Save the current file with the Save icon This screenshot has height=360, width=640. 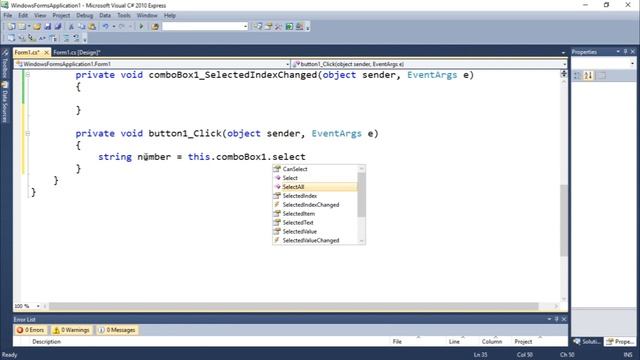tap(48, 27)
